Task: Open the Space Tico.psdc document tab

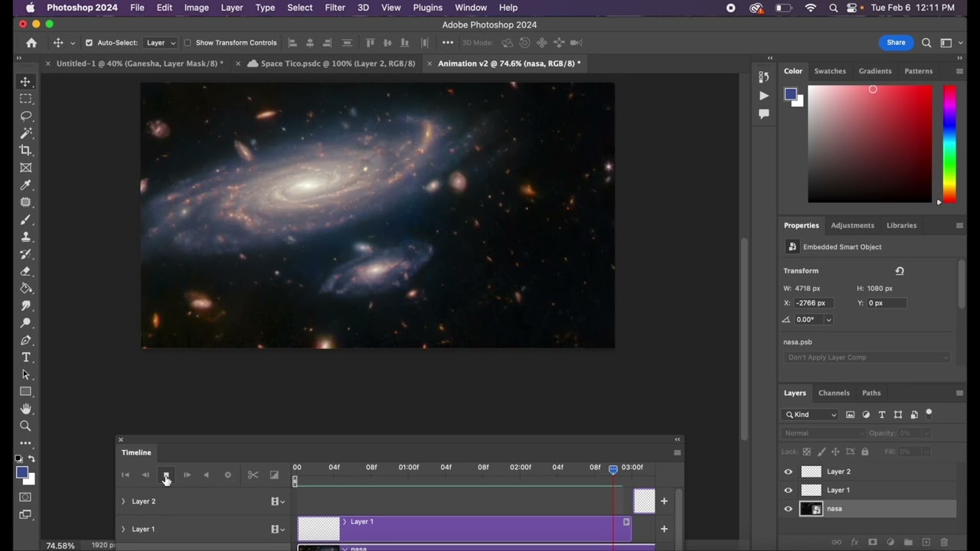Action: [338, 64]
